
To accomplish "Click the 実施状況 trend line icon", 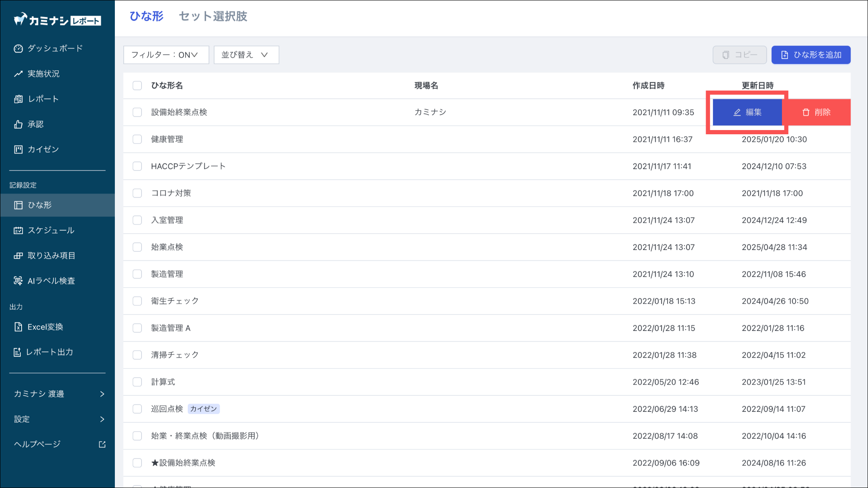I will 18,74.
